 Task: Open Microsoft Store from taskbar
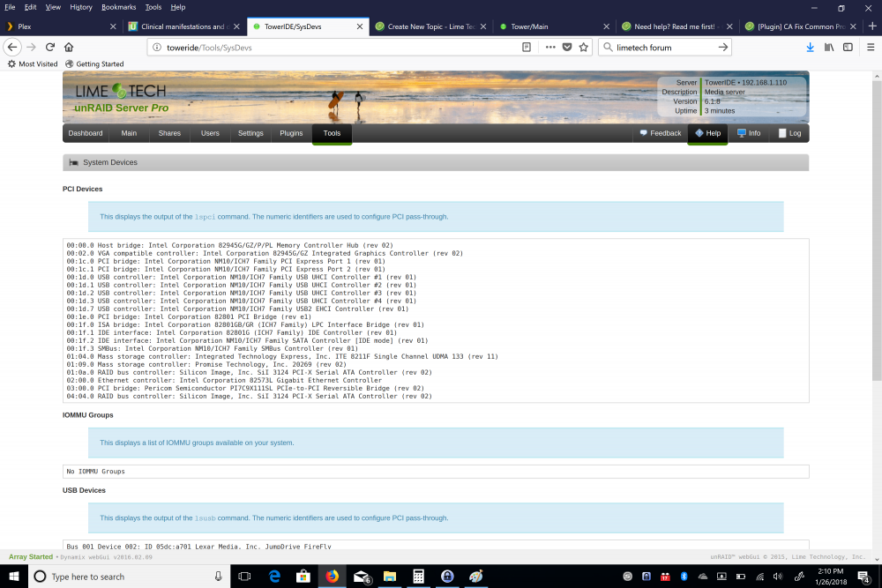click(x=303, y=577)
